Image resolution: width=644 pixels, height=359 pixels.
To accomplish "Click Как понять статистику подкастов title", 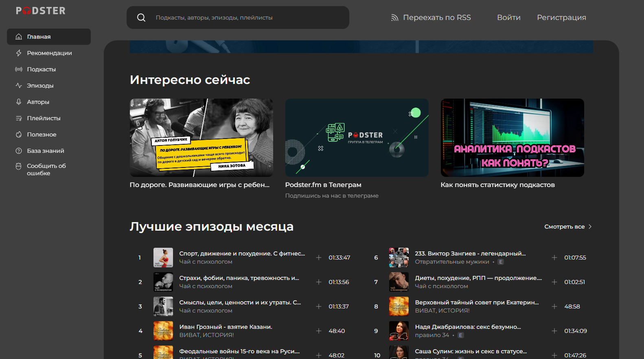I will click(497, 185).
